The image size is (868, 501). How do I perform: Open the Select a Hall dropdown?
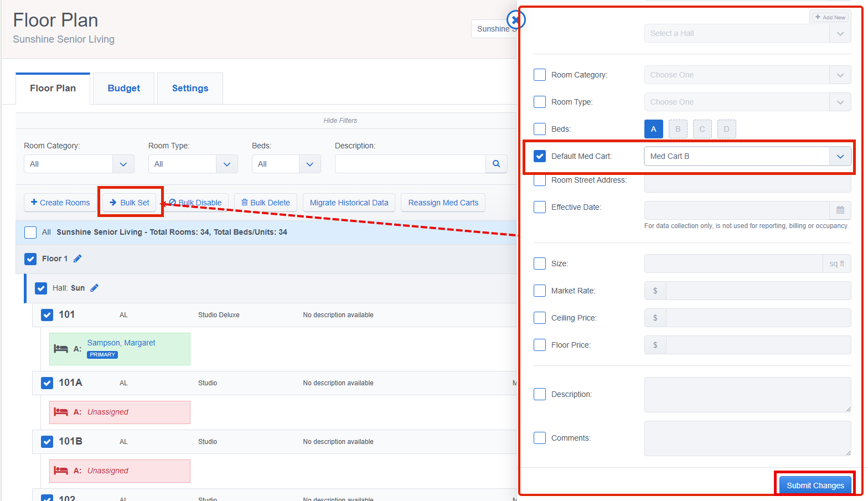coord(747,33)
